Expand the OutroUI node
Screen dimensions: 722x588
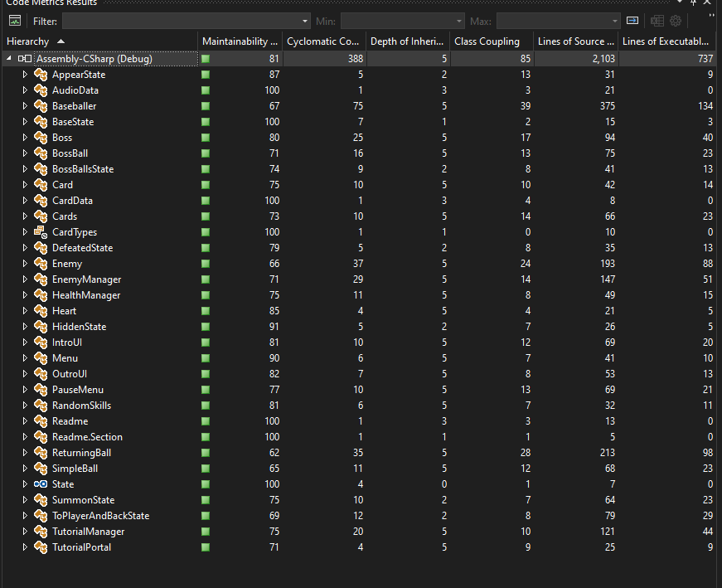(x=25, y=374)
